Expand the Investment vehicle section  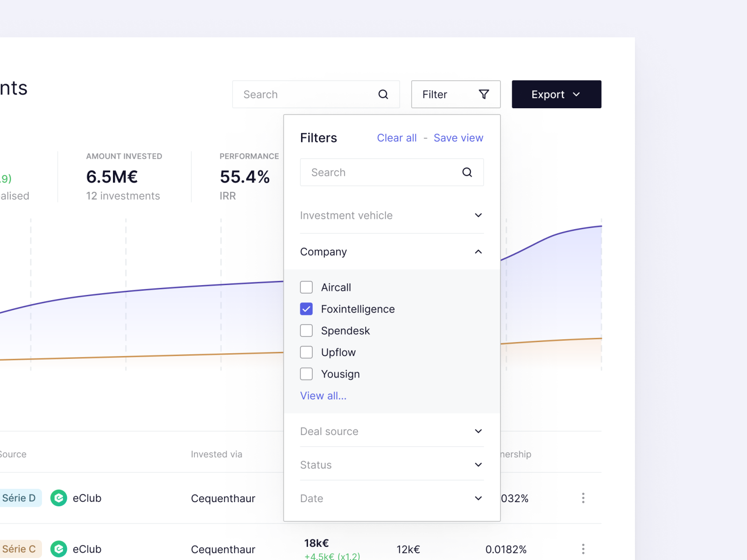478,215
